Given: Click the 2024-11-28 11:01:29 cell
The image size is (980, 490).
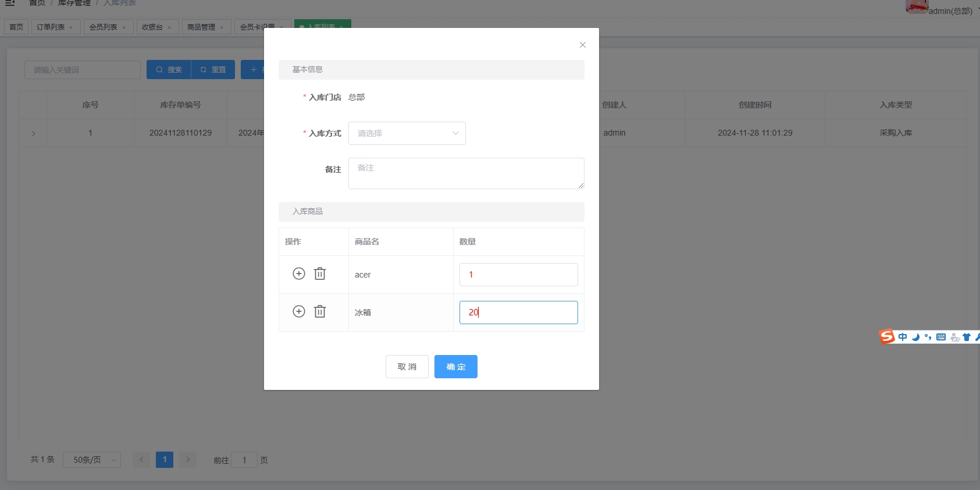Looking at the screenshot, I should (755, 133).
